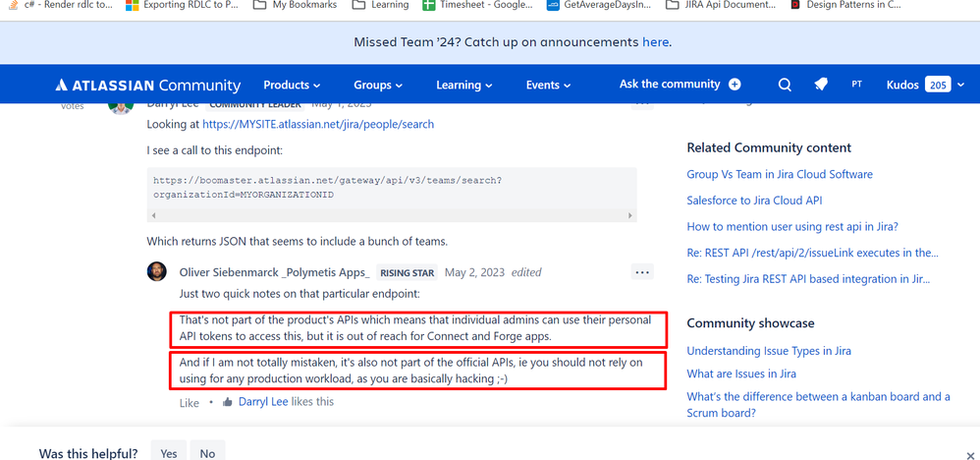980x460 pixels.
Task: Expand the Learning menu in the blue header
Action: pos(464,86)
